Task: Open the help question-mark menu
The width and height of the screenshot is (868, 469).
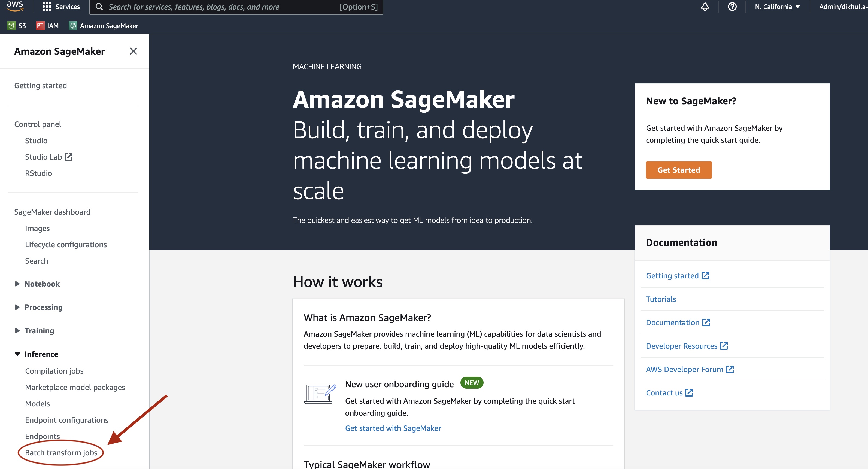Action: (732, 7)
